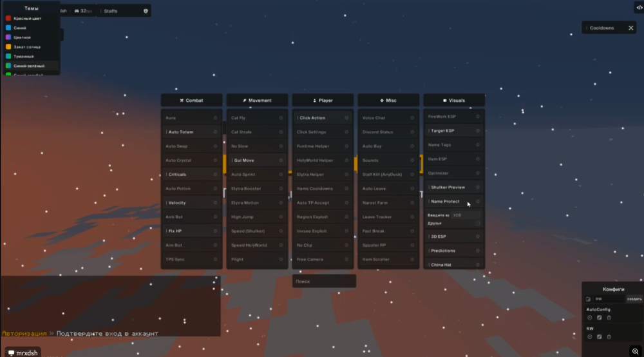Click the code brackets icon at top right

(639, 7)
